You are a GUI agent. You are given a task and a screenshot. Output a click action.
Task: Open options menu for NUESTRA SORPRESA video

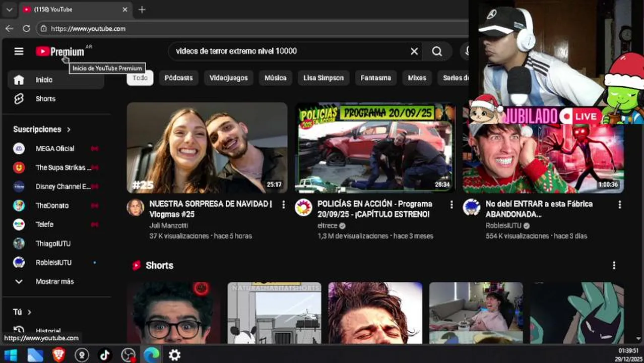tap(284, 205)
